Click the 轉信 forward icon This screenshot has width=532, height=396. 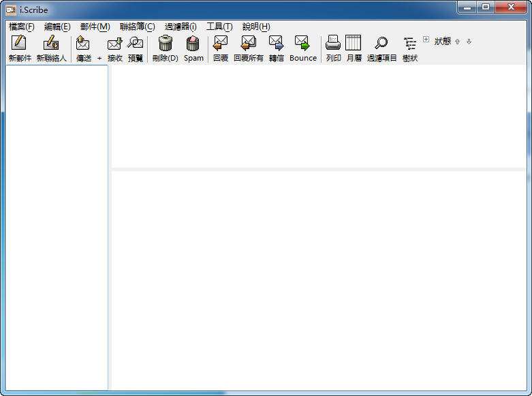click(276, 43)
